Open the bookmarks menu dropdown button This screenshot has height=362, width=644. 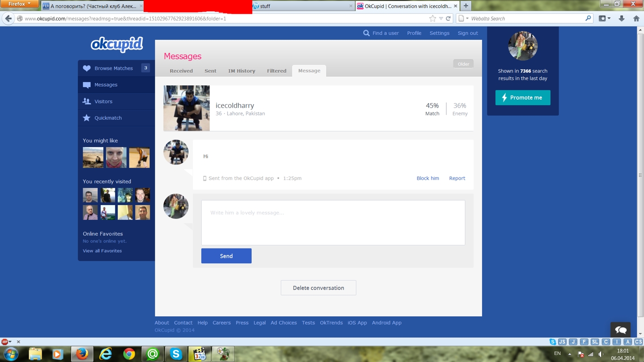tap(605, 18)
